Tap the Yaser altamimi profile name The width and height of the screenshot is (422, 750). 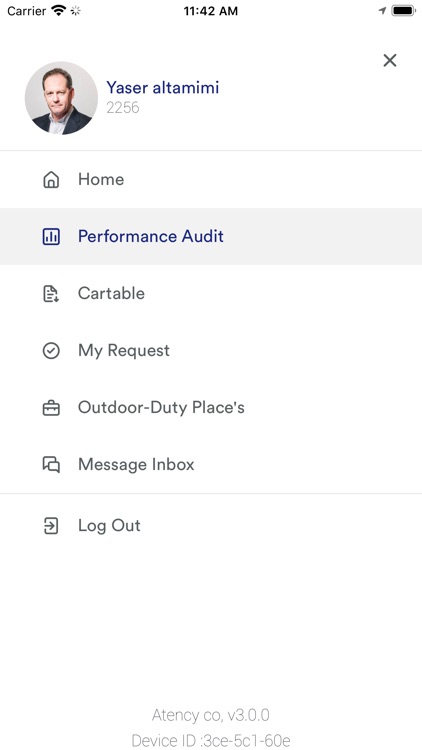point(163,88)
